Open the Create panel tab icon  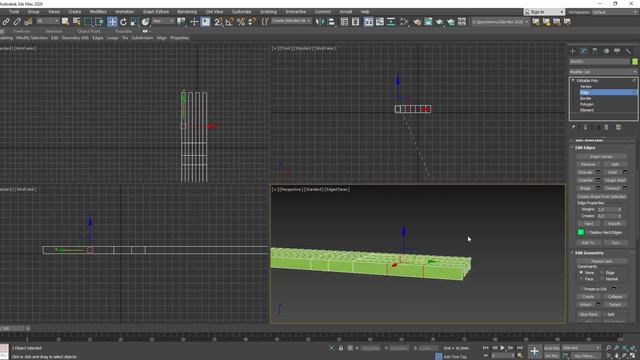point(573,51)
